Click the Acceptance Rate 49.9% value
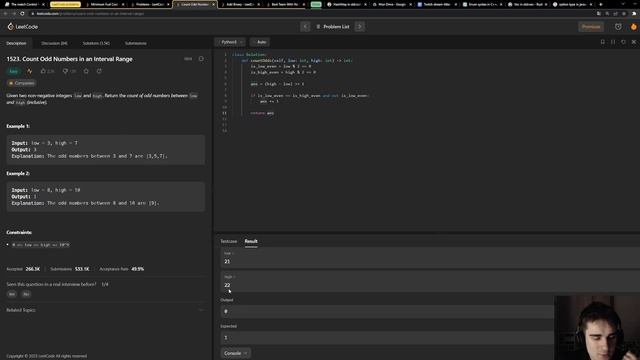This screenshot has width=640, height=360. pos(138,269)
